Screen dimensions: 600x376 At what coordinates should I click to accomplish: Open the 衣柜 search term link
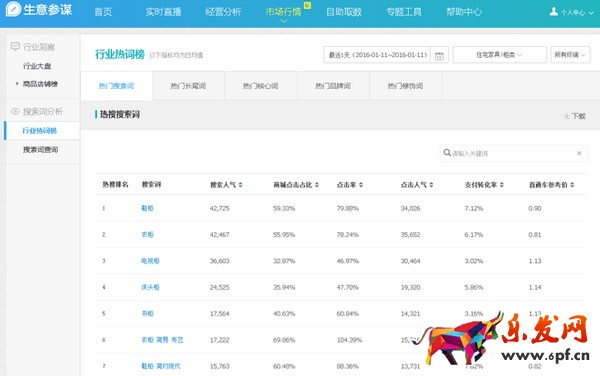coord(147,234)
